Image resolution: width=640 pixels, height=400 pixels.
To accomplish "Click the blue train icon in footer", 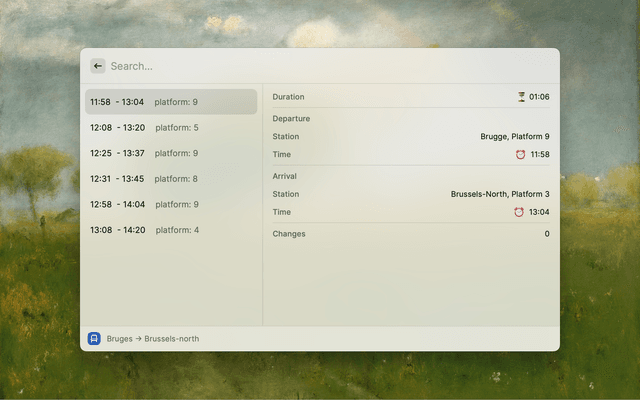I will pos(94,338).
